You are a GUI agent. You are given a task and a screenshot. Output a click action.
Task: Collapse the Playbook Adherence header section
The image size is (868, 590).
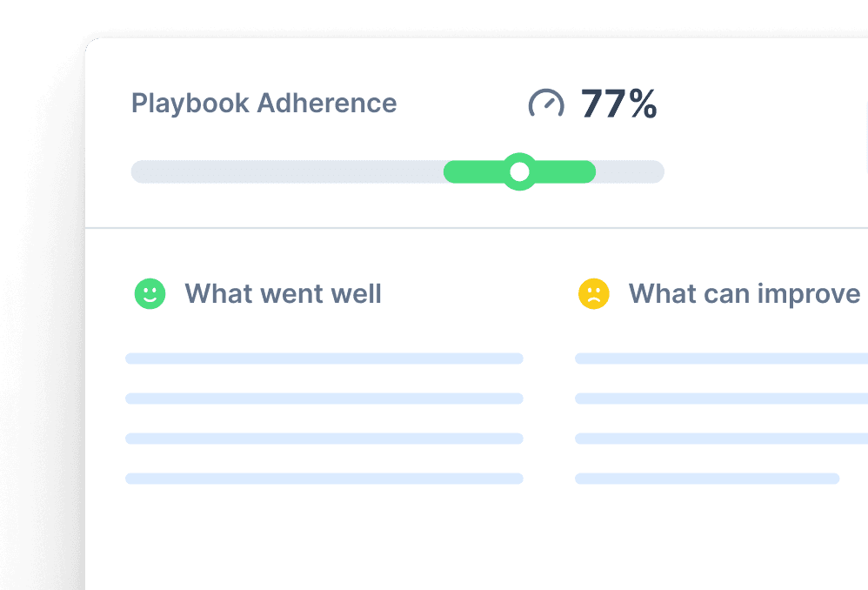point(264,103)
